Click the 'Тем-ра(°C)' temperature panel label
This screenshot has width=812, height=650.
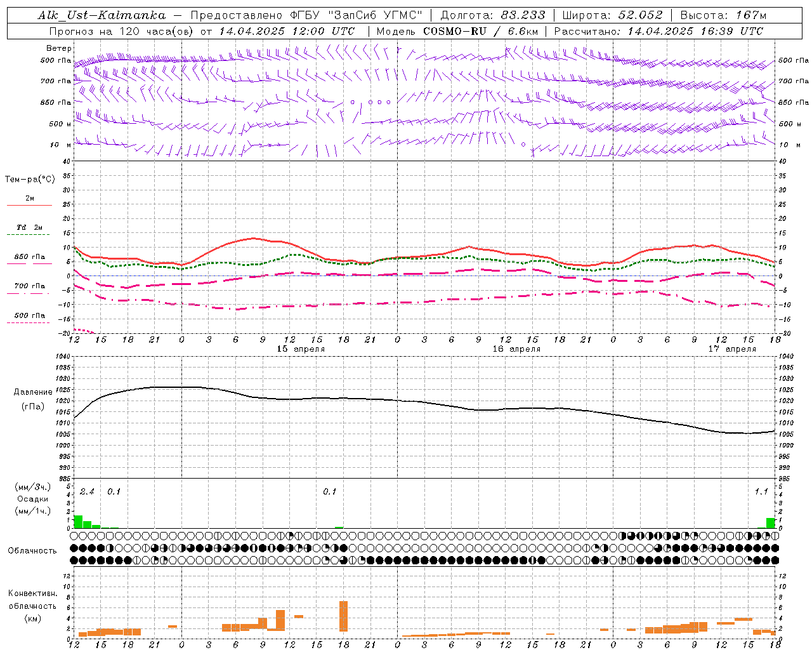tap(30, 180)
